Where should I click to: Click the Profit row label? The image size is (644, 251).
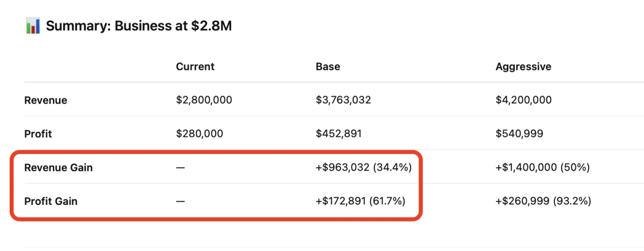coord(38,134)
